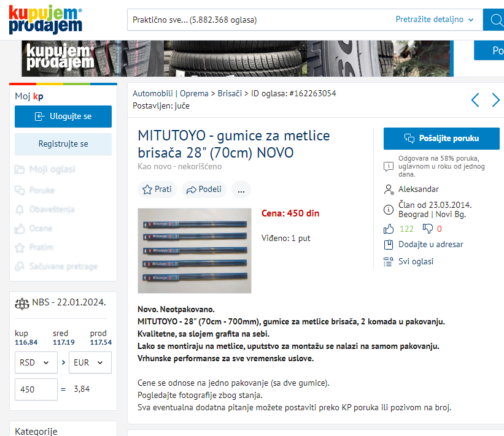This screenshot has height=436, width=504.
Task: Click the thumbs down rating icon
Action: click(427, 229)
